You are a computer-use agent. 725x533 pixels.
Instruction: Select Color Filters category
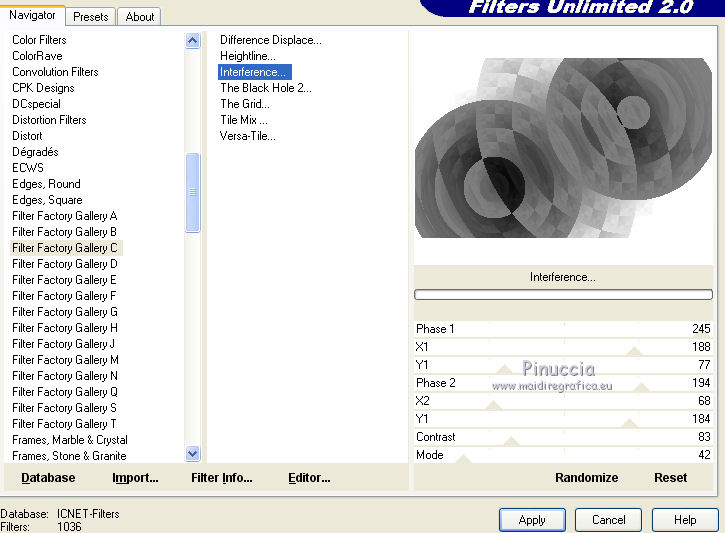[x=39, y=40]
